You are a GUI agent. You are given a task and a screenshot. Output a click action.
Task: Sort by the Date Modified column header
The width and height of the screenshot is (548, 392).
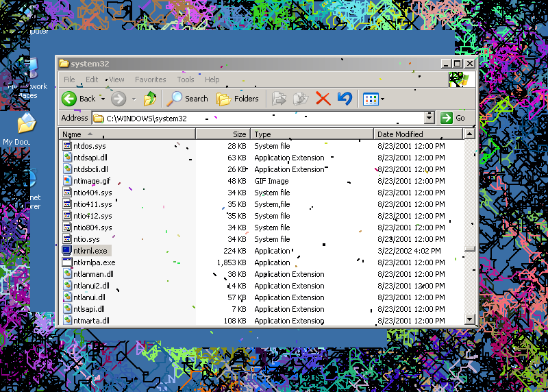pyautogui.click(x=419, y=134)
